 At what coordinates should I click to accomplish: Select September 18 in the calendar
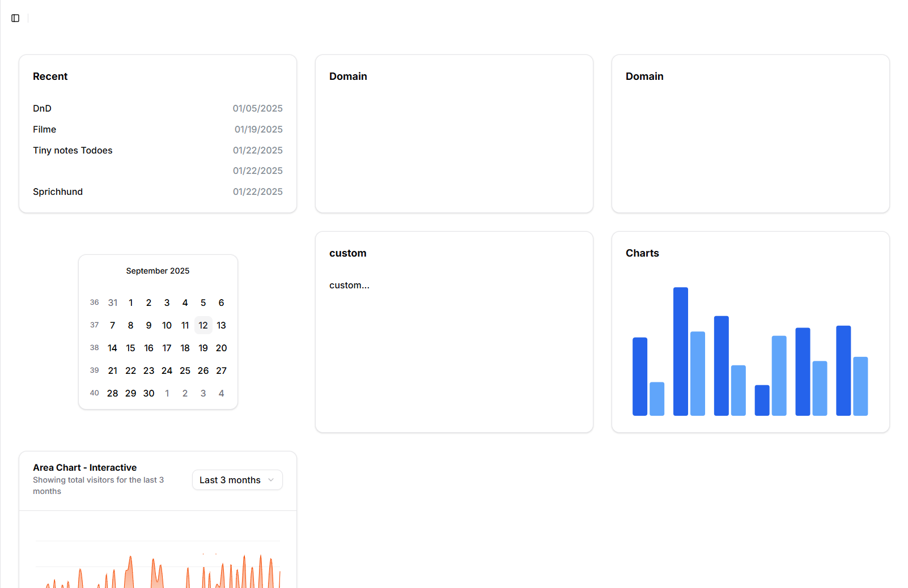coord(185,348)
